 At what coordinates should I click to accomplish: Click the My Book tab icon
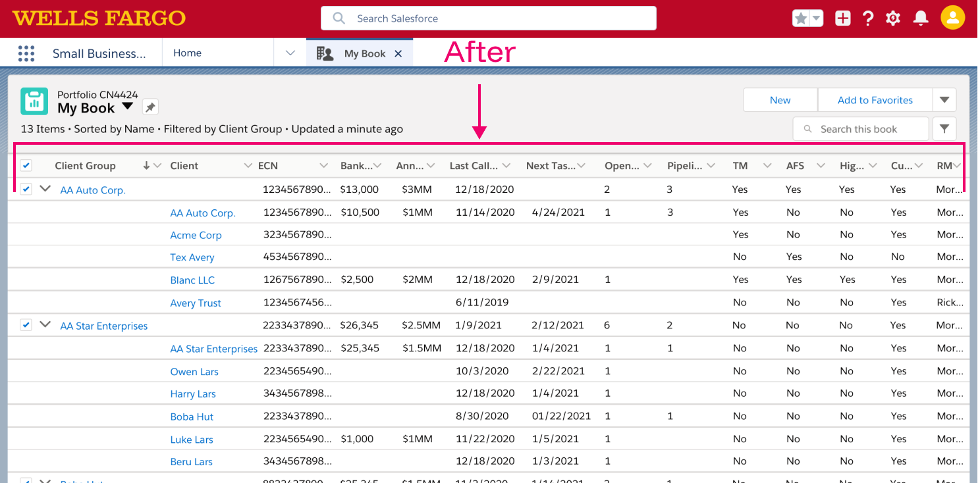[x=325, y=54]
